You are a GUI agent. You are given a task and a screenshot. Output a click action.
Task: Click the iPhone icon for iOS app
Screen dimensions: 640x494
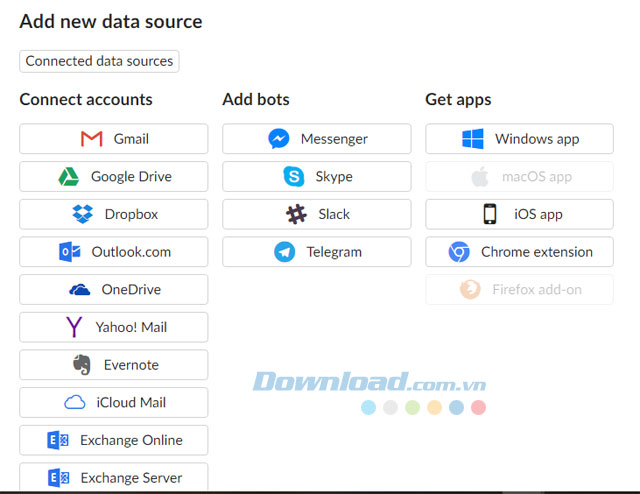click(x=490, y=214)
